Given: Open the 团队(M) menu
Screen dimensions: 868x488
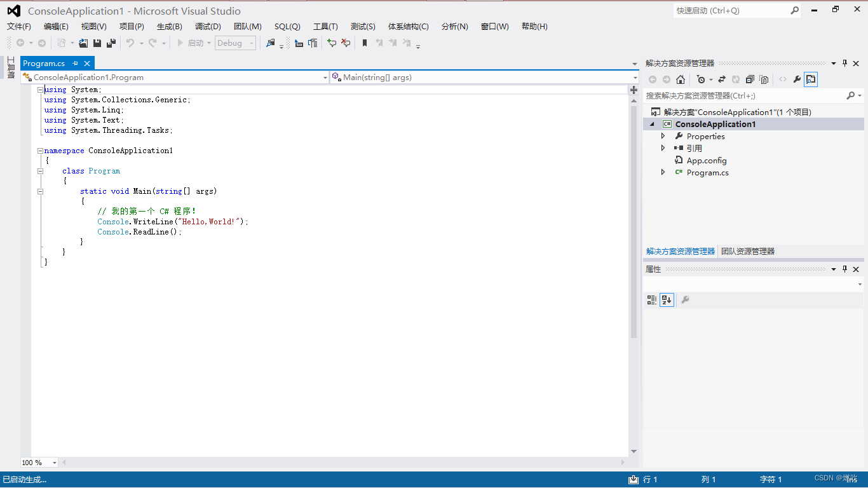Looking at the screenshot, I should 248,27.
